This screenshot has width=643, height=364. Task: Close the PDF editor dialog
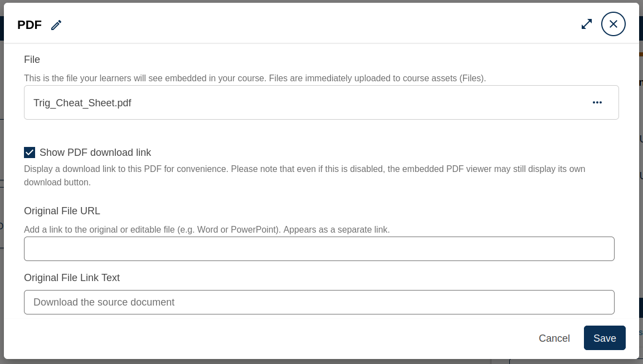click(613, 24)
